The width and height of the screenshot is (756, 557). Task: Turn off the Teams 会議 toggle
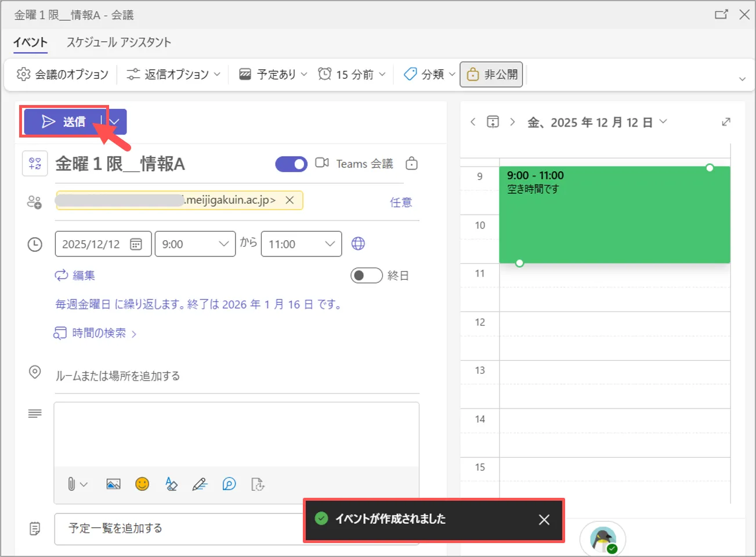point(291,164)
